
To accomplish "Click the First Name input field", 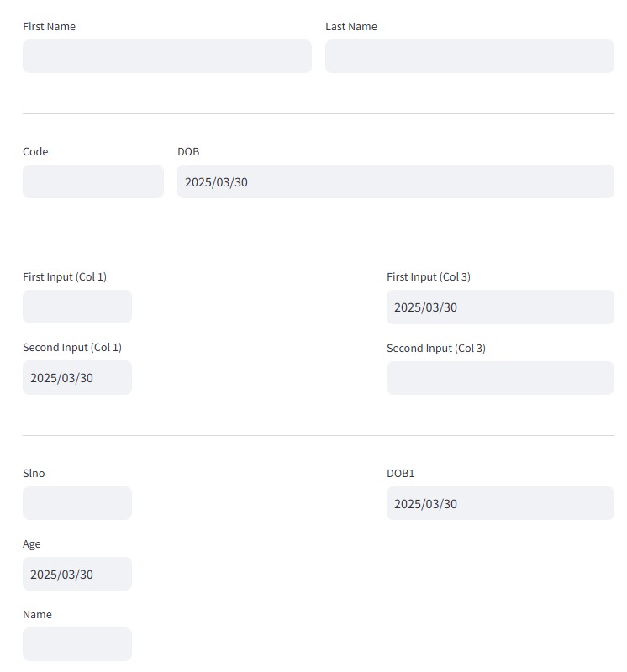I will (166, 56).
